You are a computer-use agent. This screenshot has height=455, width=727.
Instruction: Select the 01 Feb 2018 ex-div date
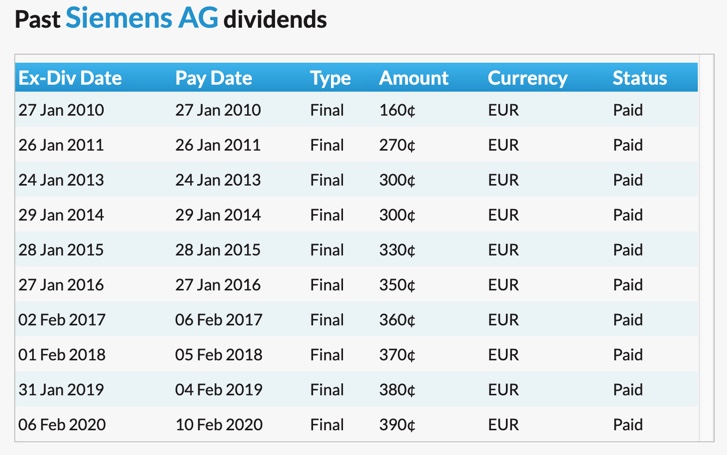coord(62,355)
